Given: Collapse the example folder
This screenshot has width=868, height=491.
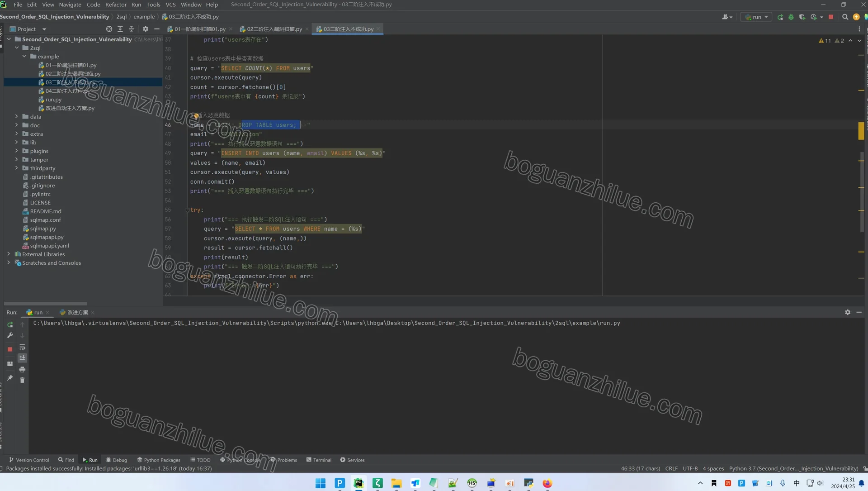Looking at the screenshot, I should pos(24,57).
